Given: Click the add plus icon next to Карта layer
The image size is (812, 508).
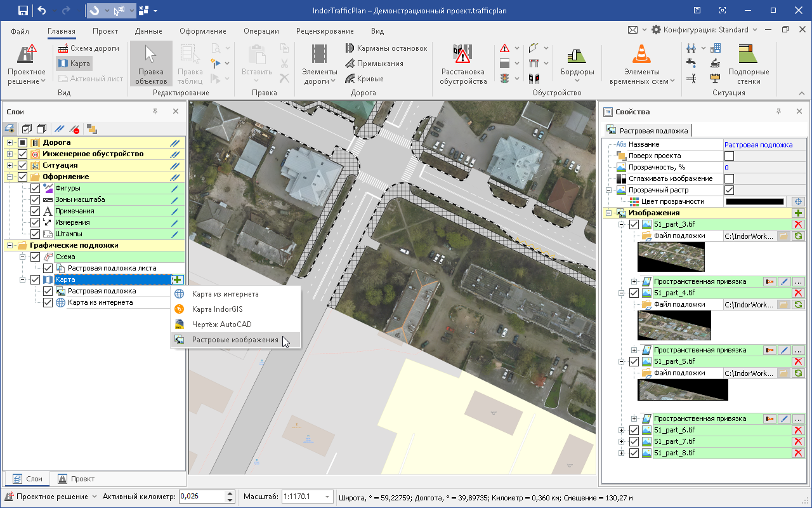Looking at the screenshot, I should pos(177,279).
